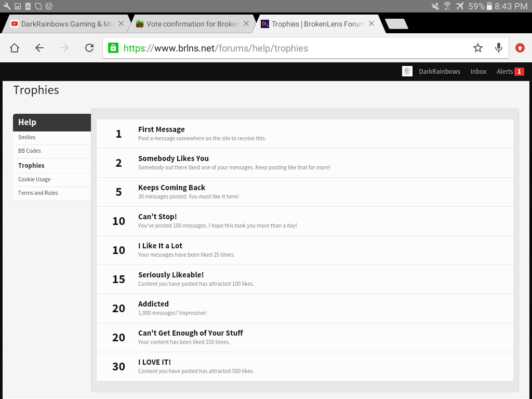Reload the page with refresh icon
The height and width of the screenshot is (399, 532).
pyautogui.click(x=89, y=48)
